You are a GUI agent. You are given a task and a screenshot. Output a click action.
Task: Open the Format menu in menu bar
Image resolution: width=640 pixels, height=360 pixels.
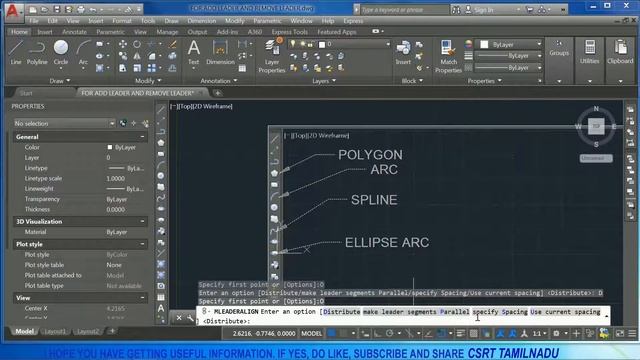(x=122, y=20)
